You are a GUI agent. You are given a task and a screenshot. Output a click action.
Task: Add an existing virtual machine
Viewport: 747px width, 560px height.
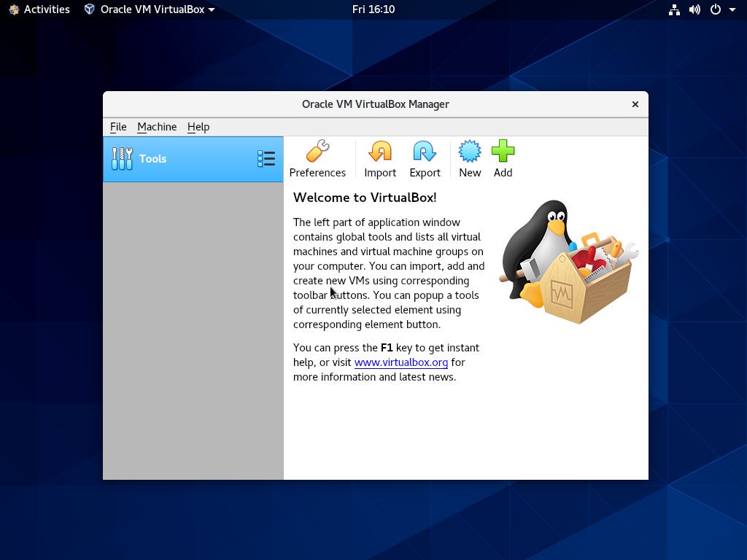(x=503, y=158)
